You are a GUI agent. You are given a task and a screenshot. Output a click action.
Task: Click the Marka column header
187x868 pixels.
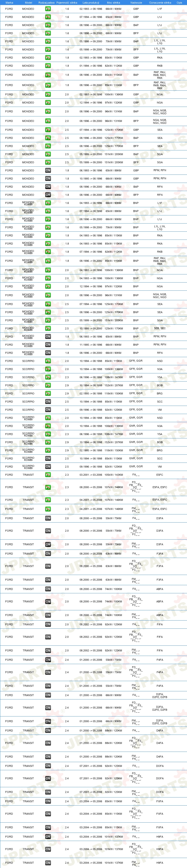(9, 2)
